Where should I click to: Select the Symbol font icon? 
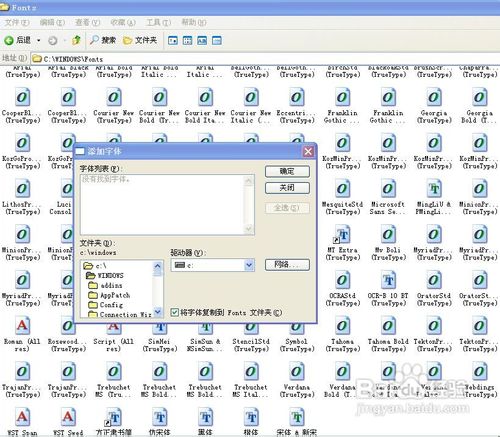[x=297, y=329]
